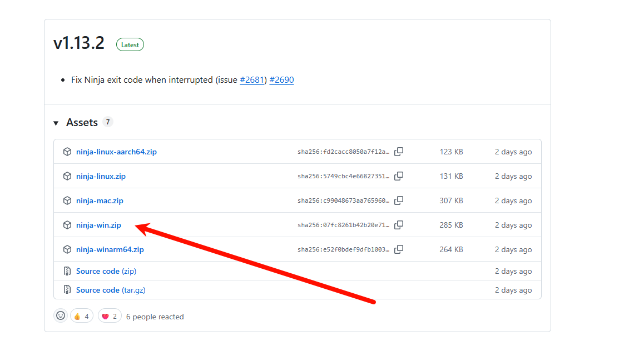
Task: Click package icon beside ninja-linux-aarch64.zip
Action: coord(67,152)
